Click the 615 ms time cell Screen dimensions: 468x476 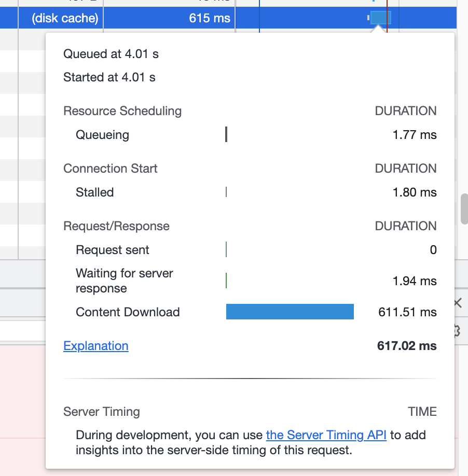pos(209,18)
